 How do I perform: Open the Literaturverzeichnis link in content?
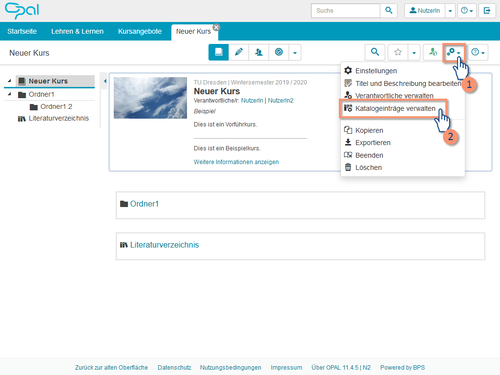164,245
